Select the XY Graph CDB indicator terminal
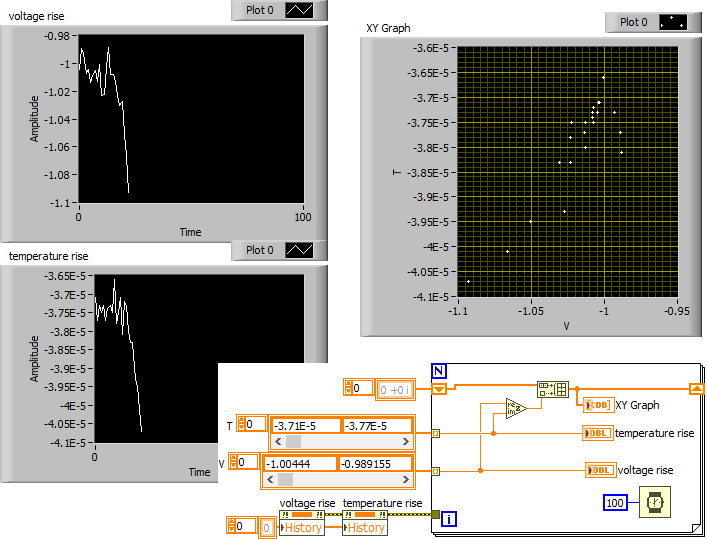Screen dimensions: 708x539 click(598, 405)
